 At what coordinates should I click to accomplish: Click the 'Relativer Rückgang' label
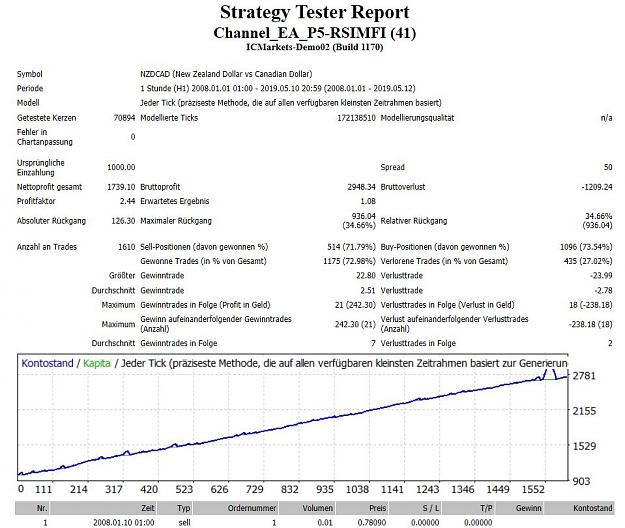pos(414,221)
